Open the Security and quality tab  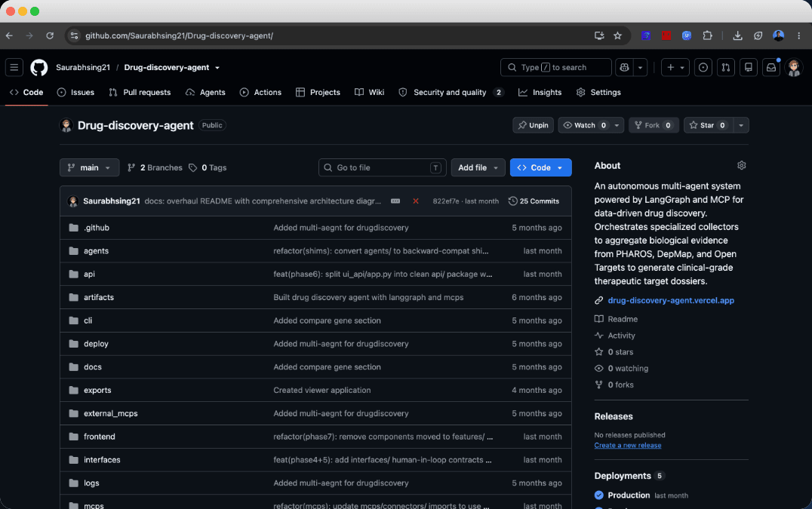click(451, 92)
